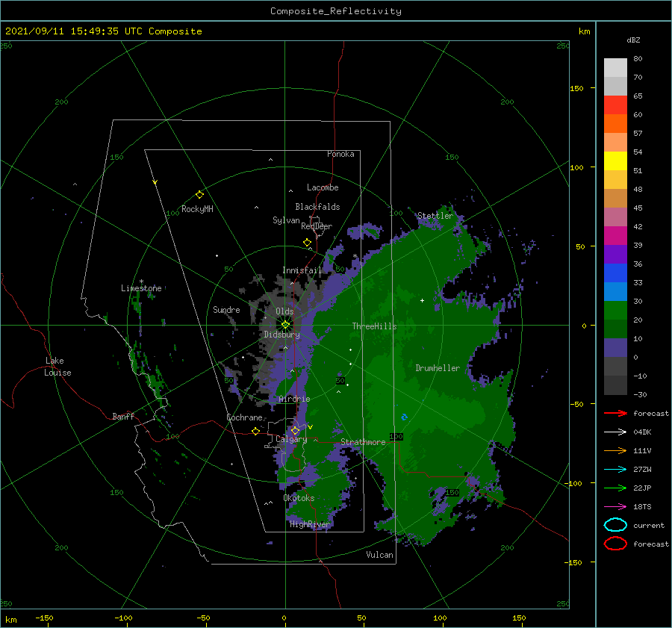Click the white 04DK arrow icon

pos(615,432)
